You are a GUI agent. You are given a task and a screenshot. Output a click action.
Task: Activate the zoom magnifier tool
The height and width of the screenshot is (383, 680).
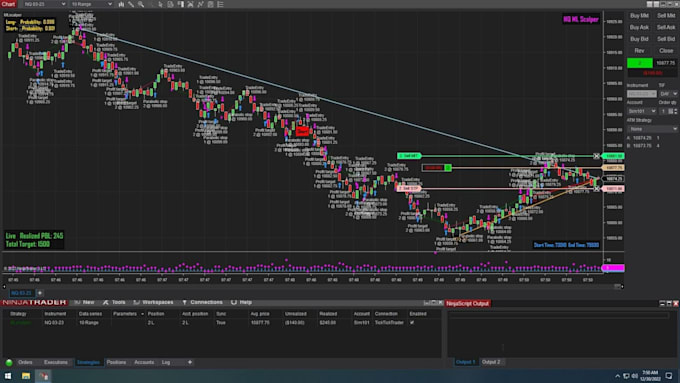point(141,4)
